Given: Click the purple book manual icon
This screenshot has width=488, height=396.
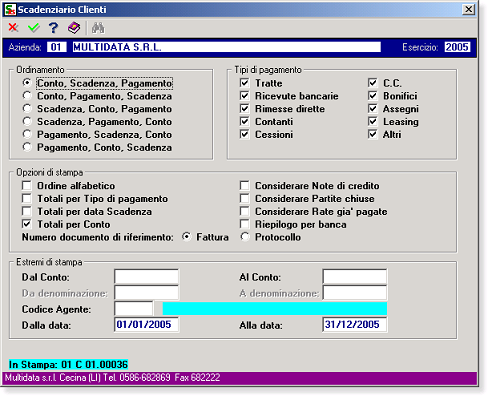Looking at the screenshot, I should tap(74, 28).
